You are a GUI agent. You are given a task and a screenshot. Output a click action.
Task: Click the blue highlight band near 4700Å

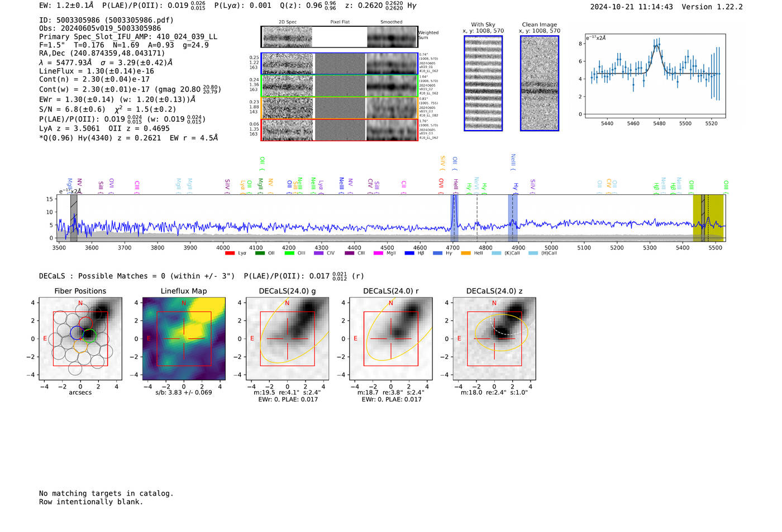(454, 218)
